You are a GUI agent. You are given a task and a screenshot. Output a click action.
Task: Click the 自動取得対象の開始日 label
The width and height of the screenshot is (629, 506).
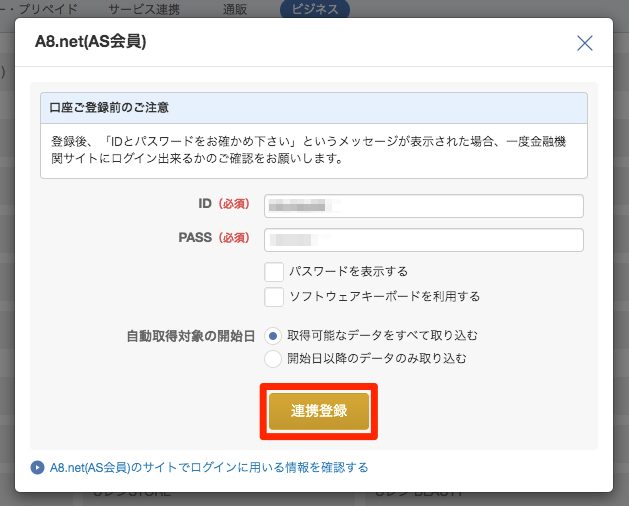(x=191, y=336)
